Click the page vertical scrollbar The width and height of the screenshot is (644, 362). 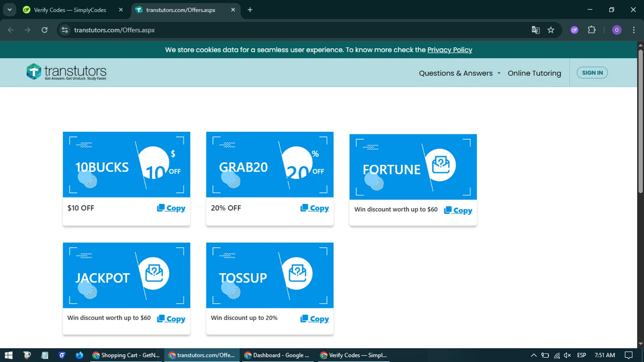coord(641,122)
